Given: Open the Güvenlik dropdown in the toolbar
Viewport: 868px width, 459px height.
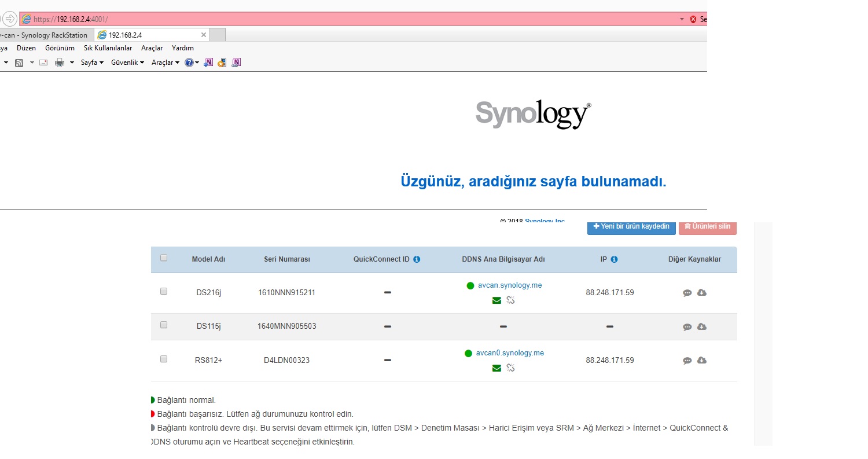Looking at the screenshot, I should coord(127,63).
